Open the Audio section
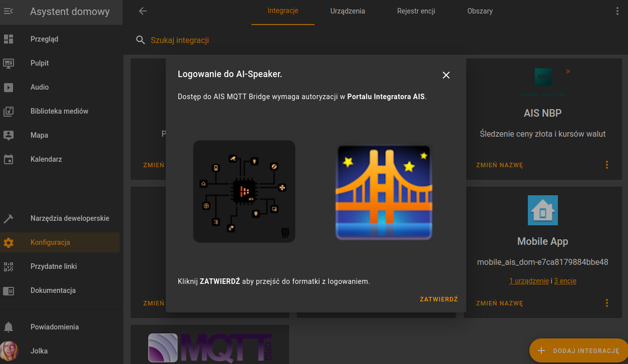Screen dimensions: 628x364 pyautogui.click(x=60, y=87)
